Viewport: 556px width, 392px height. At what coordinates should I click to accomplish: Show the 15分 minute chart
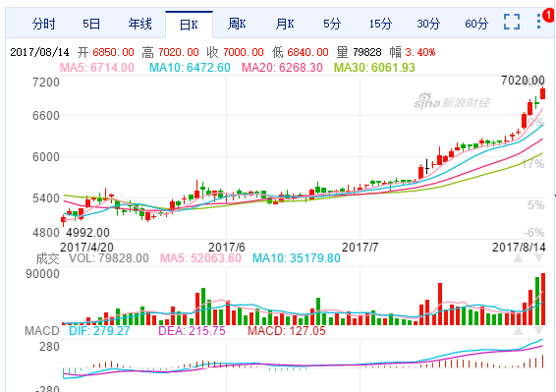point(380,25)
